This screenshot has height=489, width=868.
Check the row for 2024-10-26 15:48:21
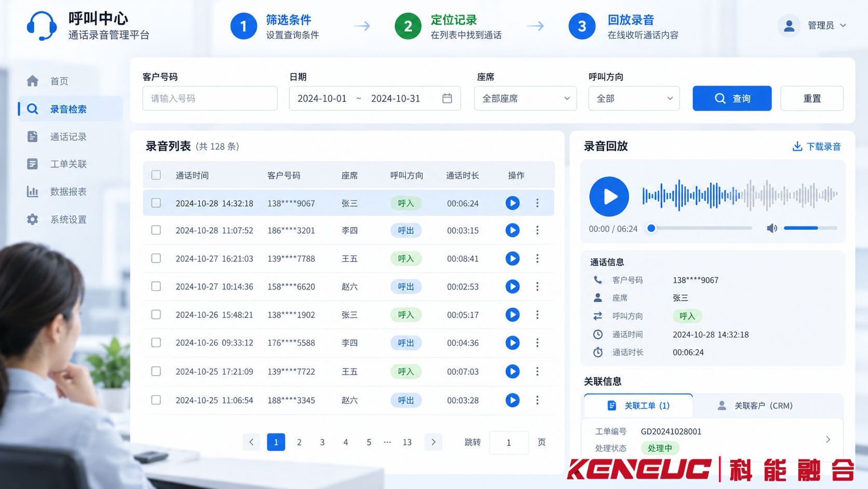pos(156,314)
